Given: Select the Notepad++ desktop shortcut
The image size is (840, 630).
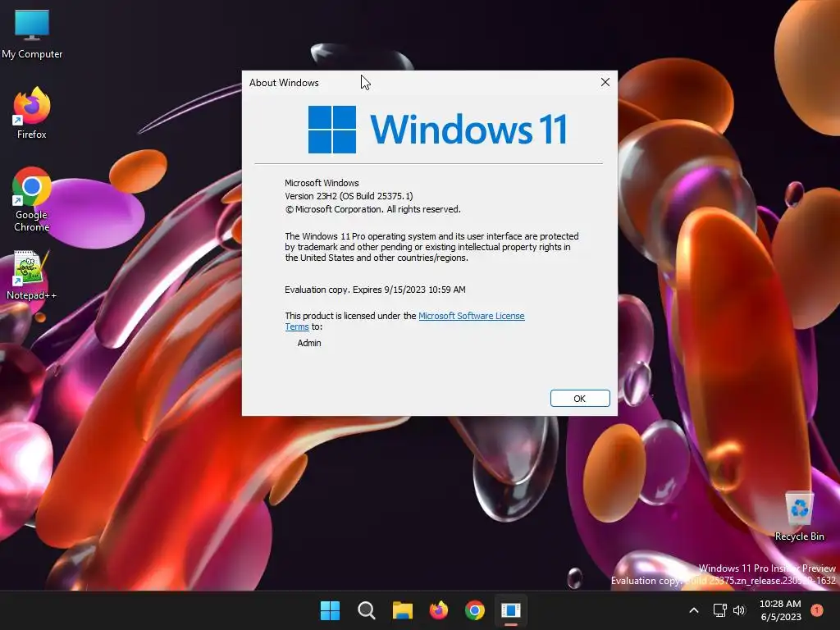Looking at the screenshot, I should (x=32, y=275).
